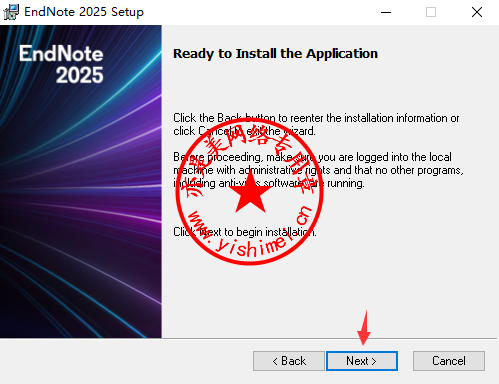This screenshot has width=499, height=384.
Task: Click the disabled maximize button in title bar
Action: tap(431, 12)
